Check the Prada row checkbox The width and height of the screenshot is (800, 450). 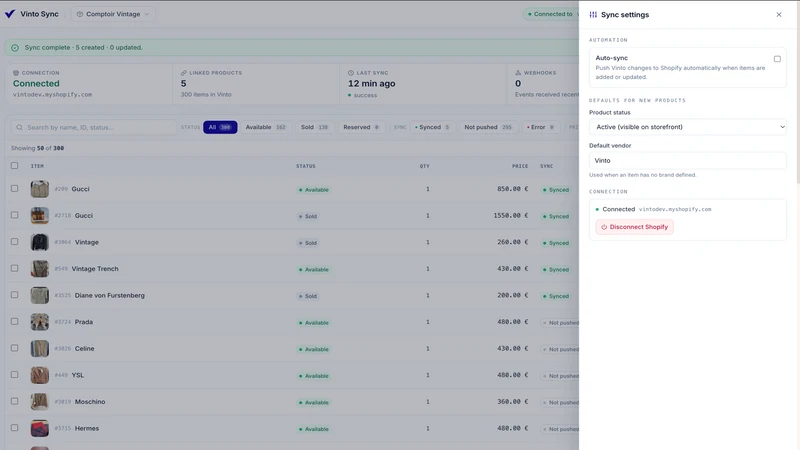(x=14, y=321)
